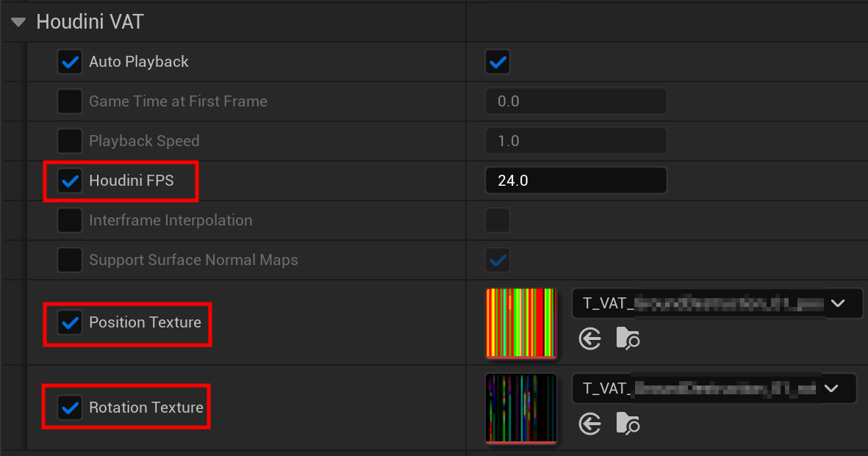Click the Playback Speed label
This screenshot has width=868, height=456.
click(144, 141)
